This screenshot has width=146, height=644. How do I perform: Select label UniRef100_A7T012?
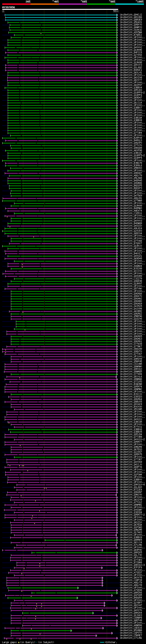[131, 502]
